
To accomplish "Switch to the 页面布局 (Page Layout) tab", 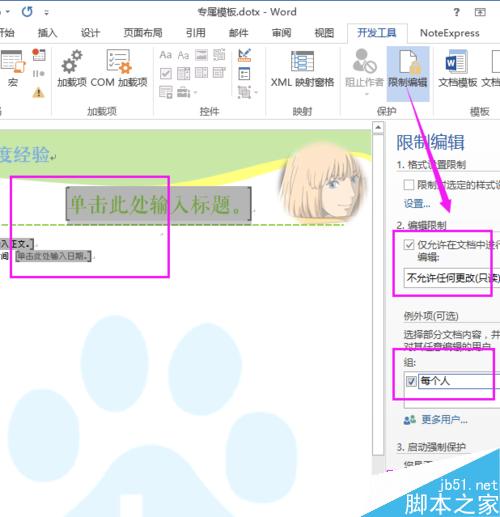I will [x=143, y=33].
